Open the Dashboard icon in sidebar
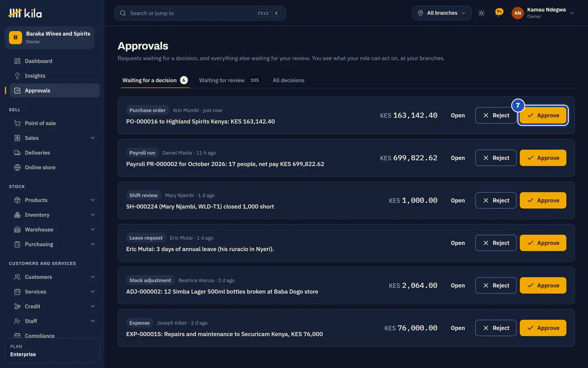Screen dimensions: 588x368 click(17, 61)
